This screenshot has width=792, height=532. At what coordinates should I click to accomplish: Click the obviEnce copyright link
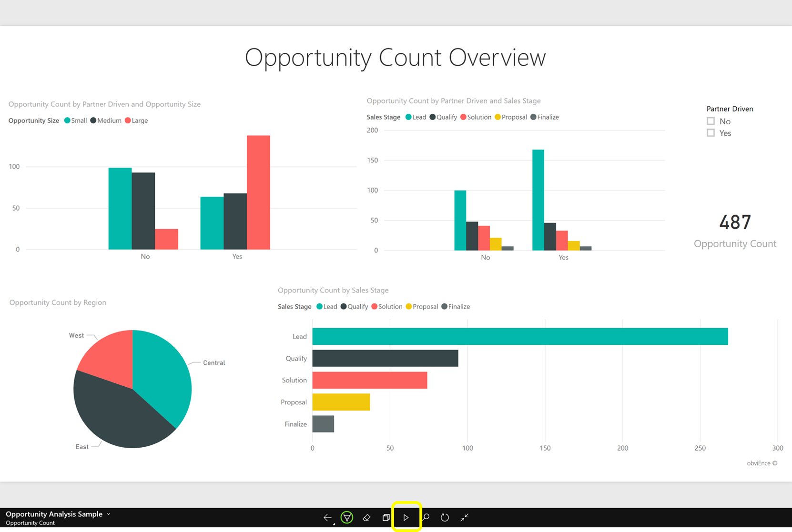(762, 463)
